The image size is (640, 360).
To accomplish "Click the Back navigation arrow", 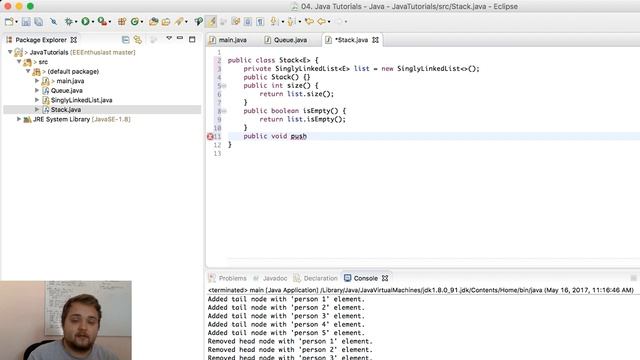I will point(322,21).
